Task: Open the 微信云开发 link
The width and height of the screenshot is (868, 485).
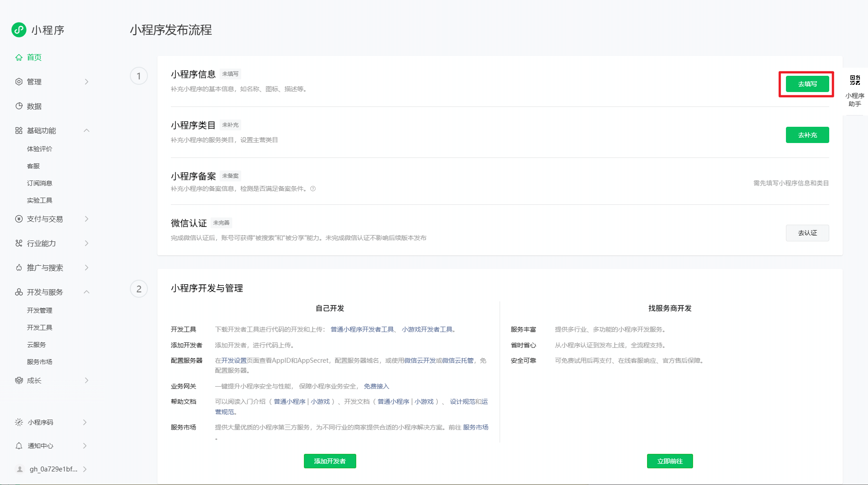Action: [x=420, y=360]
